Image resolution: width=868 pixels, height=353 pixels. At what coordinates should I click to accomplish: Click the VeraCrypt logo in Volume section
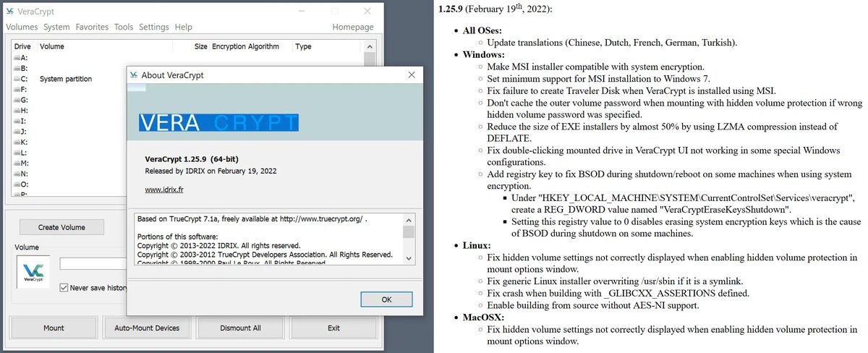click(x=33, y=272)
